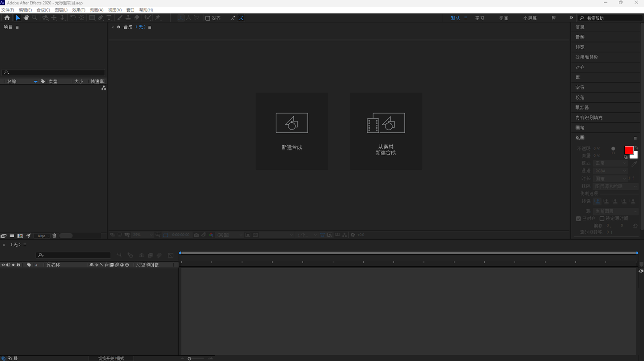Click the snapping options icon beside 对齐

(233, 18)
